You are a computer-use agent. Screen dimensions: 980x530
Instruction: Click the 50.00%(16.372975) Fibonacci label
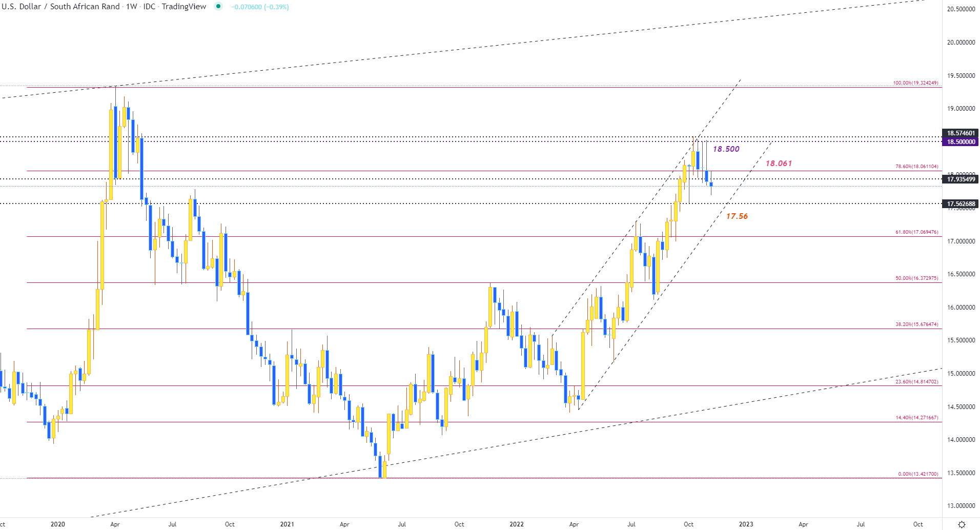(x=916, y=278)
